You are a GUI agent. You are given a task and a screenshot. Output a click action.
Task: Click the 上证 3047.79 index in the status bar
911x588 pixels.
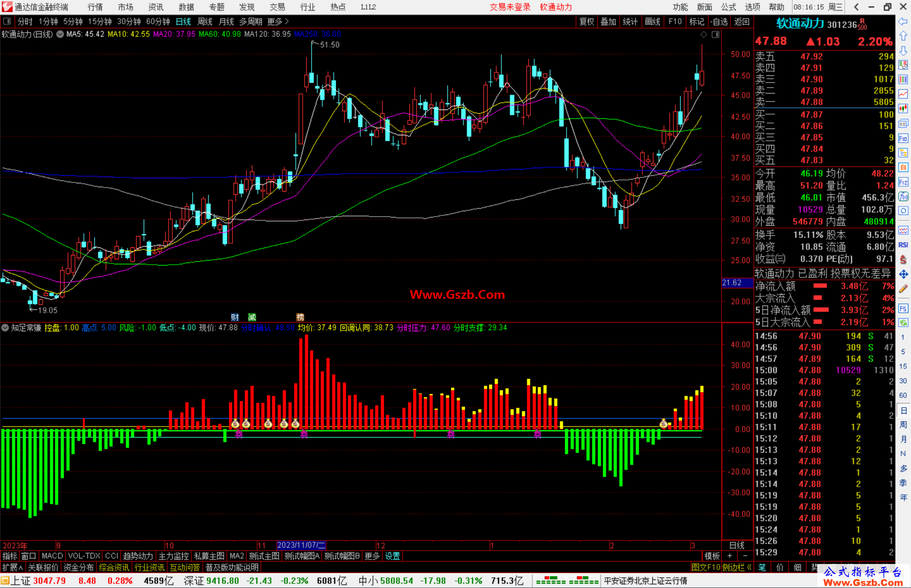point(38,580)
